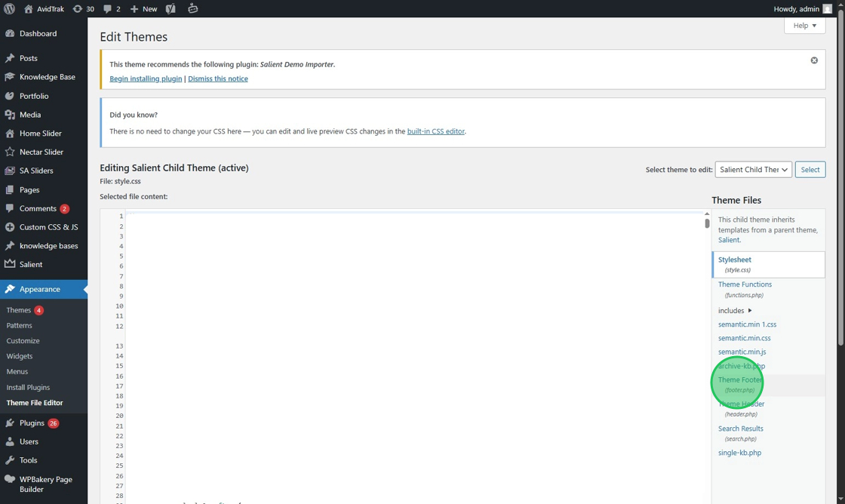Open comments bubble in admin bar

coord(107,9)
